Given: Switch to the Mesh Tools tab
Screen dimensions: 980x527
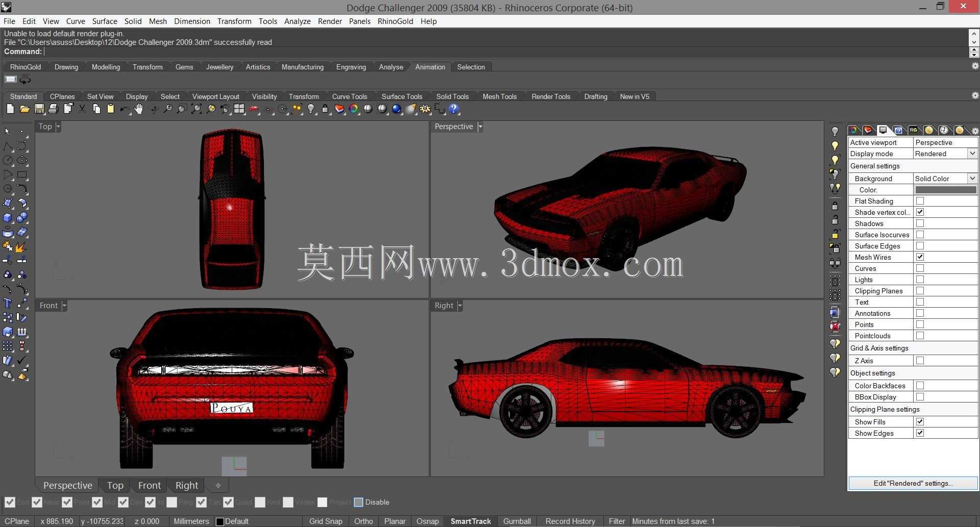Looking at the screenshot, I should [x=500, y=96].
